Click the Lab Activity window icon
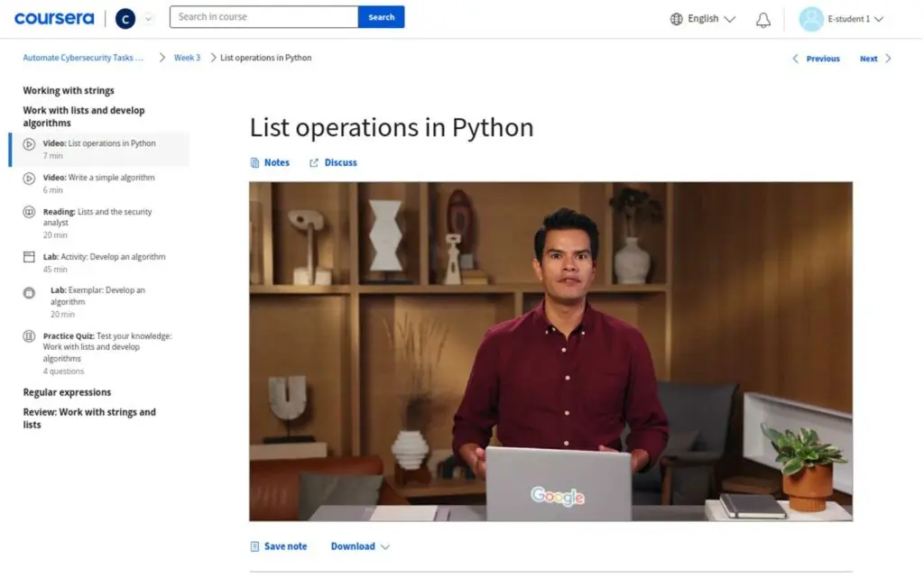 tap(29, 257)
